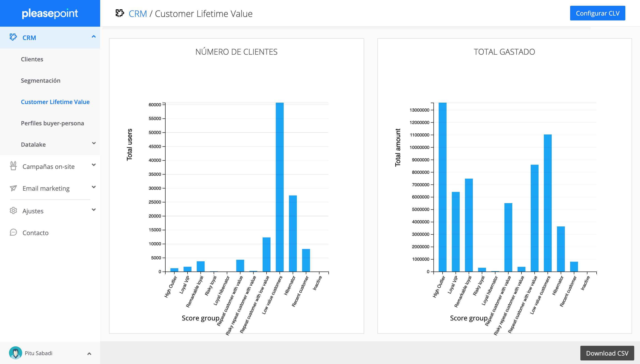The height and width of the screenshot is (364, 640).
Task: Click the pleasepoint logo
Action: (x=50, y=13)
